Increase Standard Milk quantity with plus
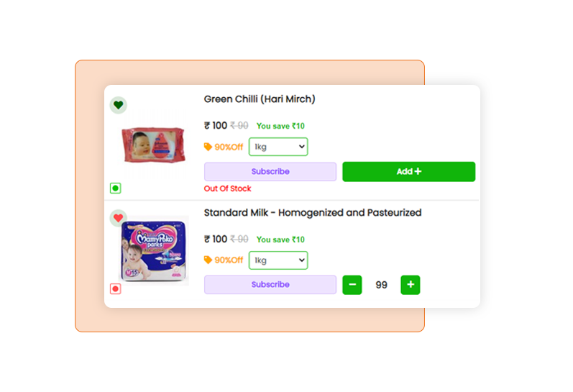The image size is (573, 392). [411, 285]
